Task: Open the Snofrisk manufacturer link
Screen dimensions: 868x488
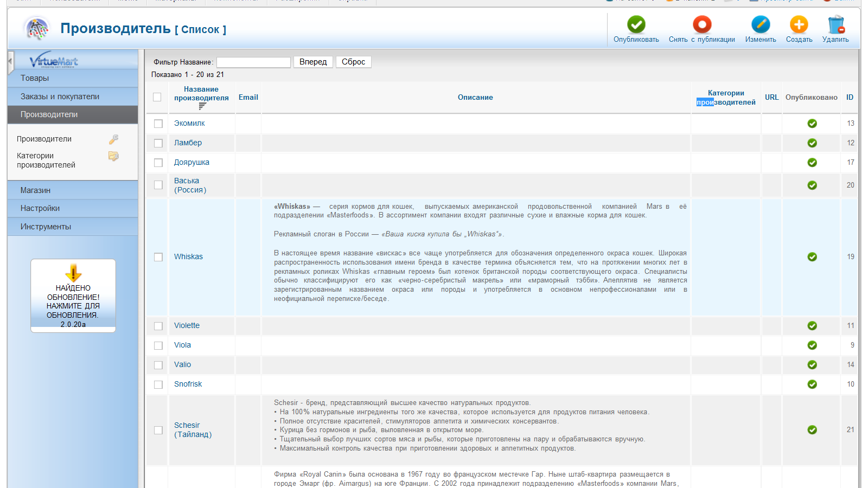Action: click(x=188, y=384)
